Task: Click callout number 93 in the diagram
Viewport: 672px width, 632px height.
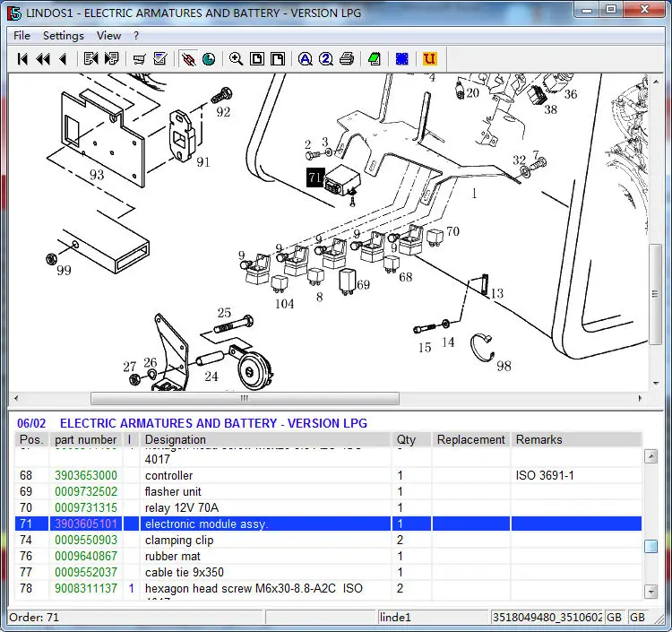Action: (x=97, y=175)
